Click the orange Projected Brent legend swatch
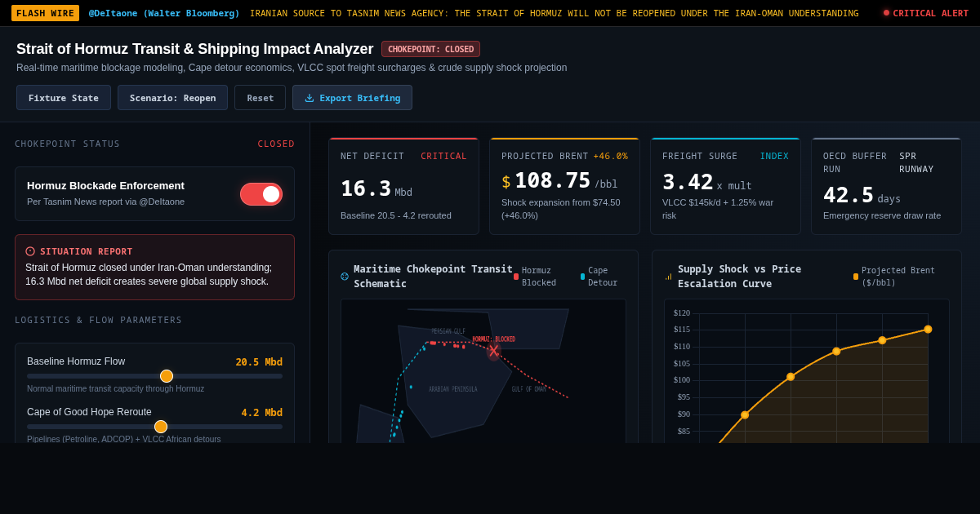Viewport: 980px width, 514px height. pos(856,277)
